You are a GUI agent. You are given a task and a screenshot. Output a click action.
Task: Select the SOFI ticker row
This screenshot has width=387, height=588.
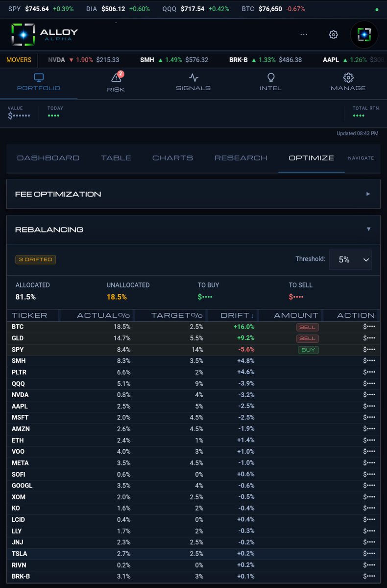(x=193, y=474)
